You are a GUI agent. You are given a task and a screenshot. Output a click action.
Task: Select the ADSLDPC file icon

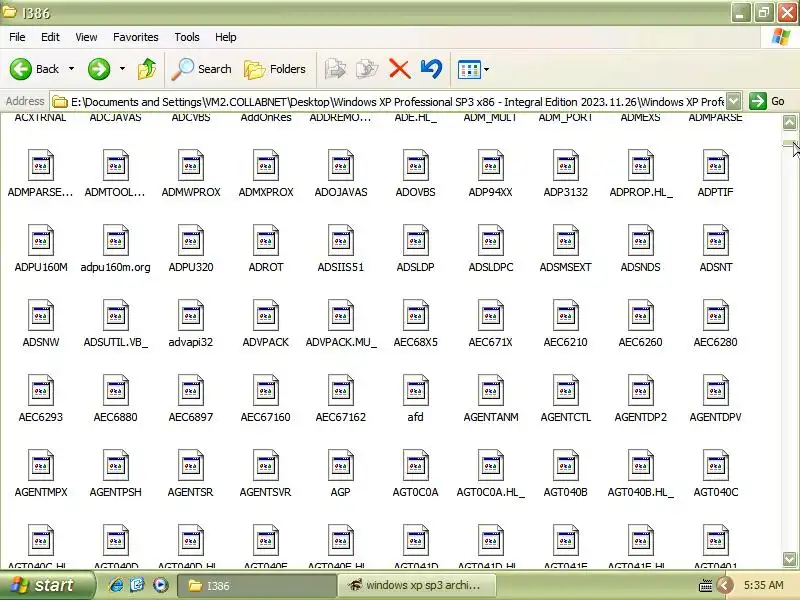tap(491, 240)
